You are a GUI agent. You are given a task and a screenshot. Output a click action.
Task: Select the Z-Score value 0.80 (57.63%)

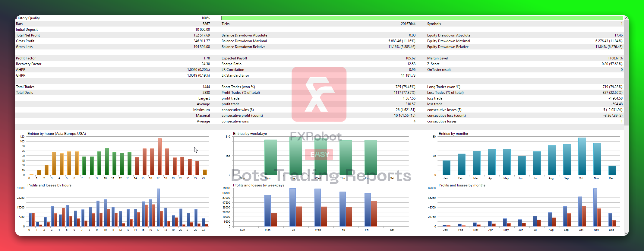[x=612, y=64]
